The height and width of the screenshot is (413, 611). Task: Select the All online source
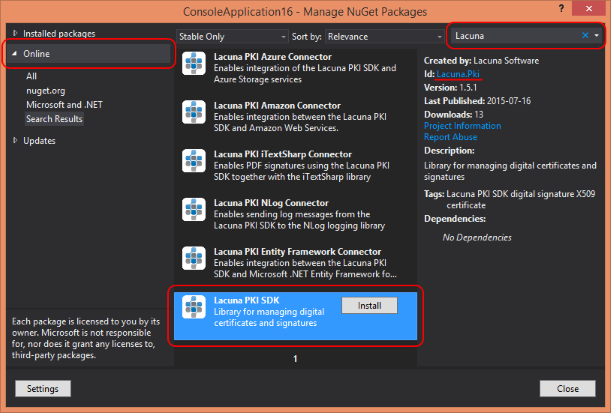coord(32,76)
